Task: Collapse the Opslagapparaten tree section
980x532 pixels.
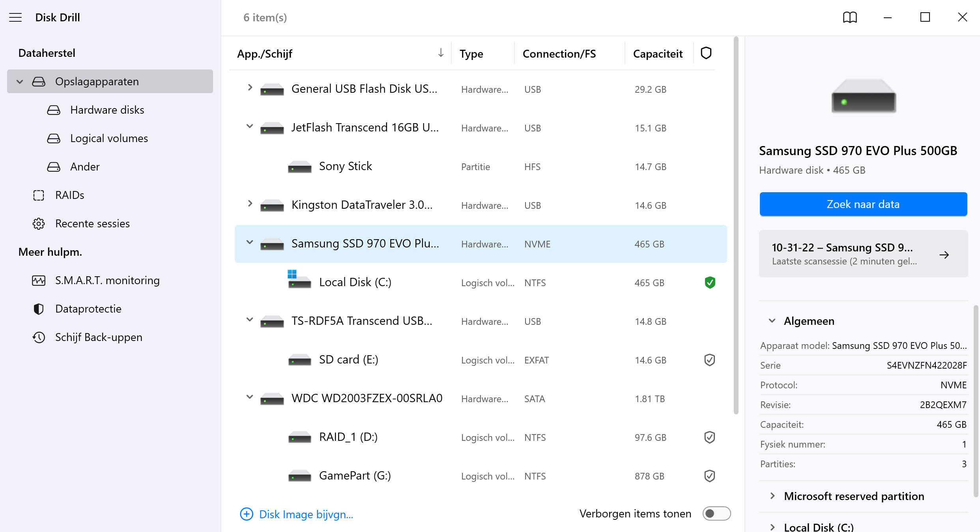Action: (x=20, y=82)
